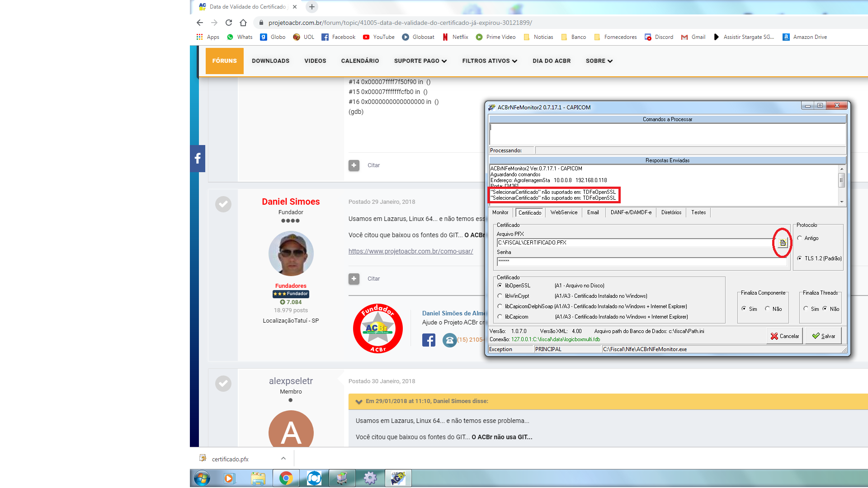Open the Globo bookmark

tap(273, 37)
